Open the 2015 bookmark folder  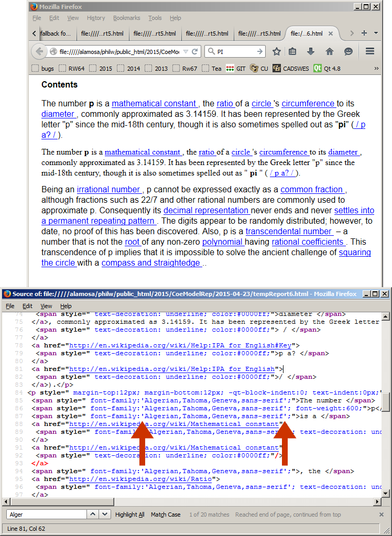click(x=101, y=68)
